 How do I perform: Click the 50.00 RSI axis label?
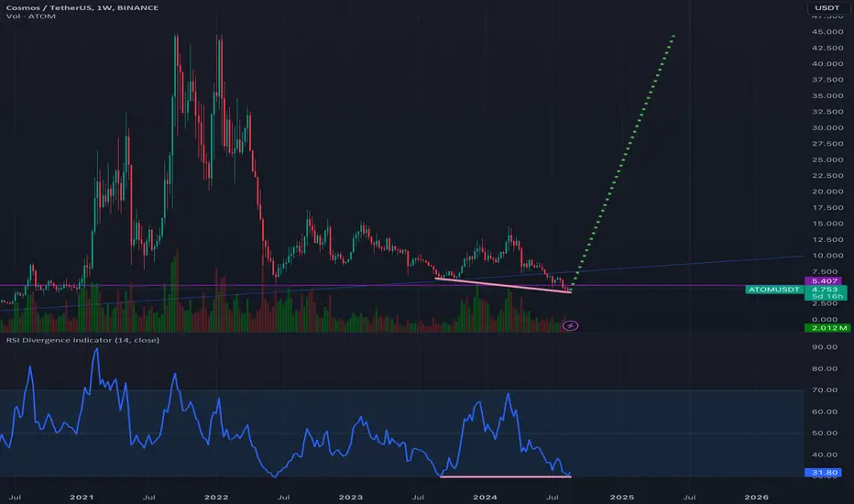(825, 433)
